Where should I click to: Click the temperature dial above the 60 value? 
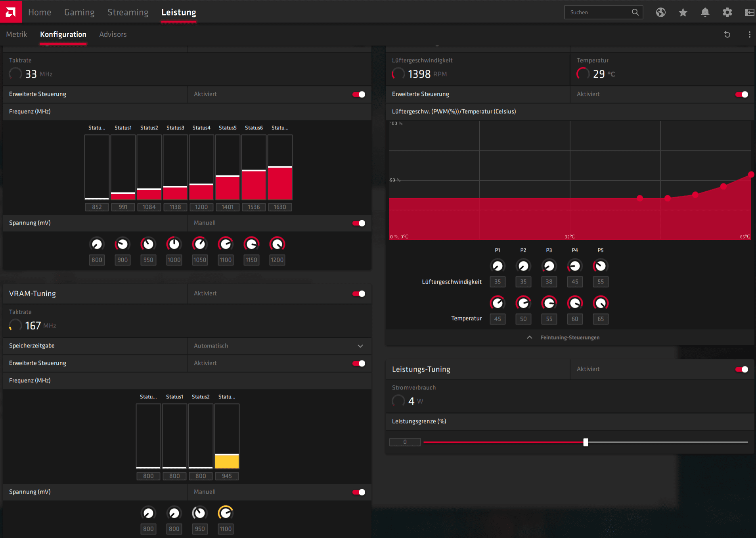tap(575, 303)
